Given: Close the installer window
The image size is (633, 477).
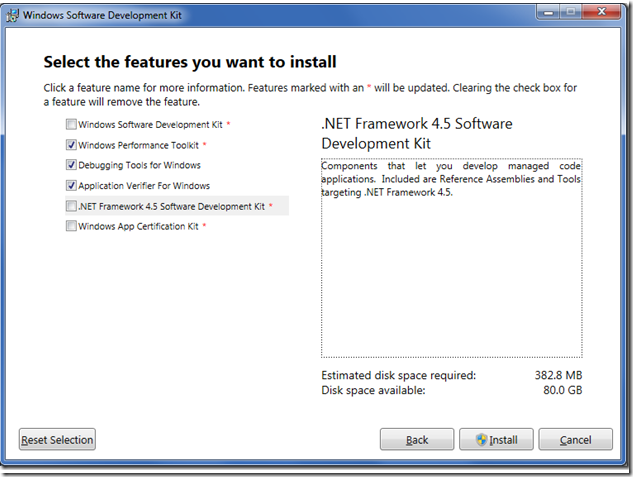Looking at the screenshot, I should (x=602, y=12).
